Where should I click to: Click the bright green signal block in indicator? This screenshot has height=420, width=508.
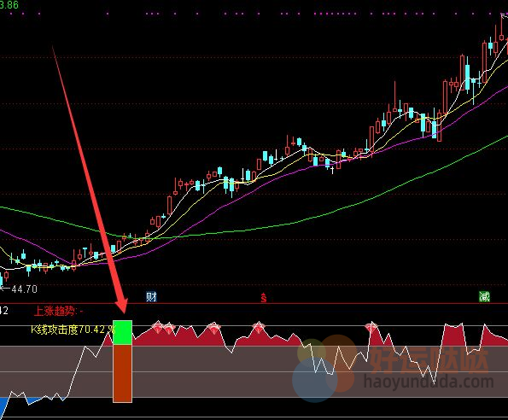coord(122,333)
